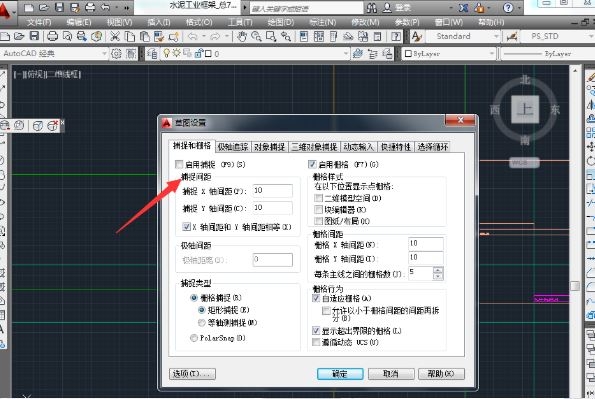This screenshot has width=595, height=399.
Task: Click the Plot Preview icon
Action: (67, 36)
